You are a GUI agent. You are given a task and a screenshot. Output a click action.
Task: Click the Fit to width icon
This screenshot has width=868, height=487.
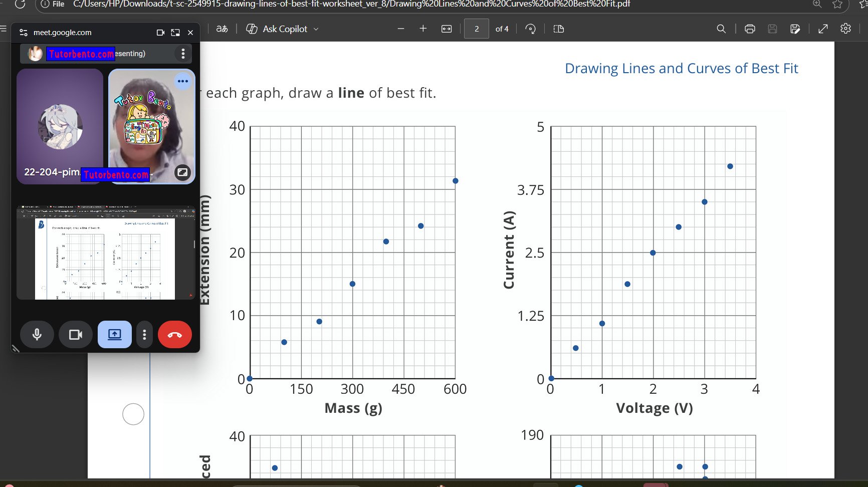coord(447,29)
